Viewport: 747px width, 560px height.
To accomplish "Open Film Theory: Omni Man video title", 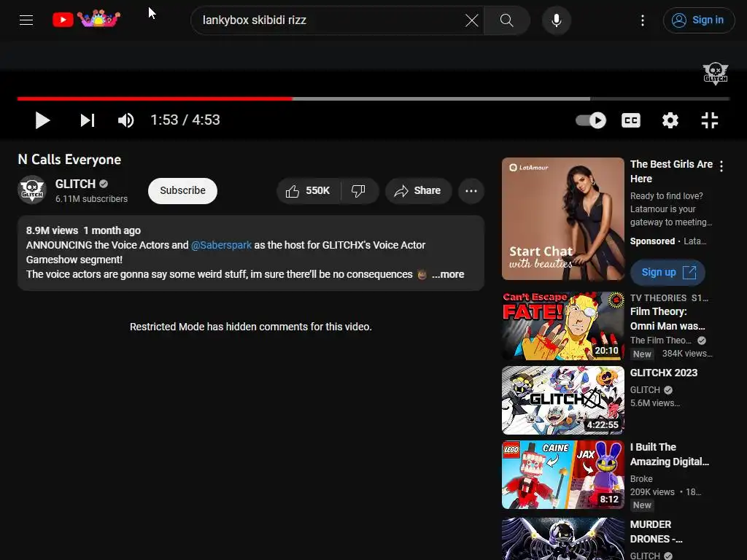I will click(667, 319).
